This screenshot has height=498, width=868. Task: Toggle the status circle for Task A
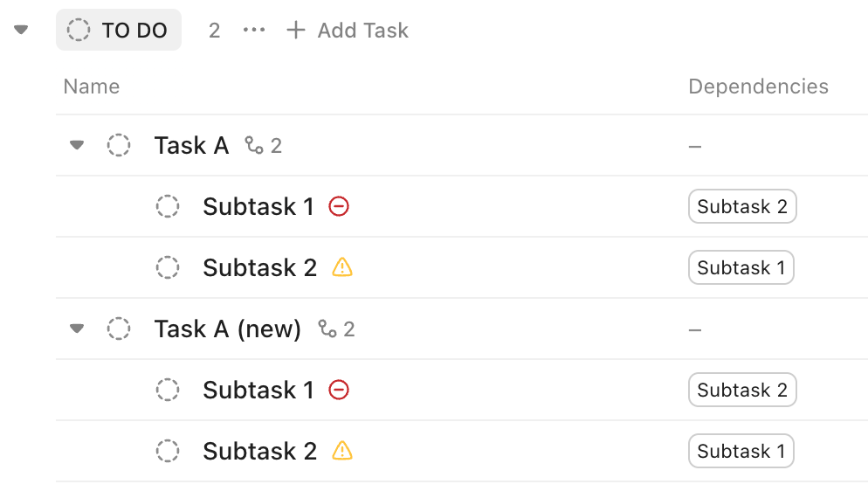point(119,145)
